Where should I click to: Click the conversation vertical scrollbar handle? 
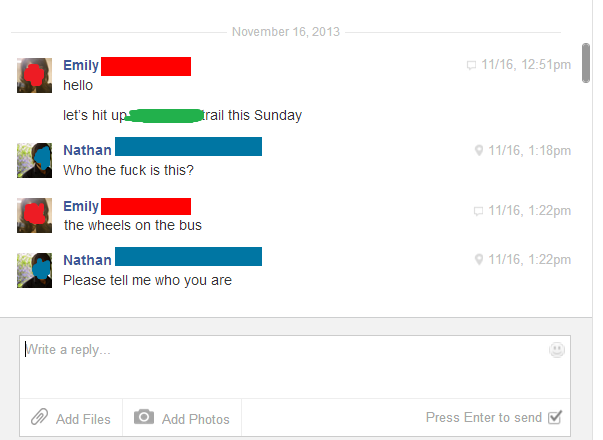(586, 63)
